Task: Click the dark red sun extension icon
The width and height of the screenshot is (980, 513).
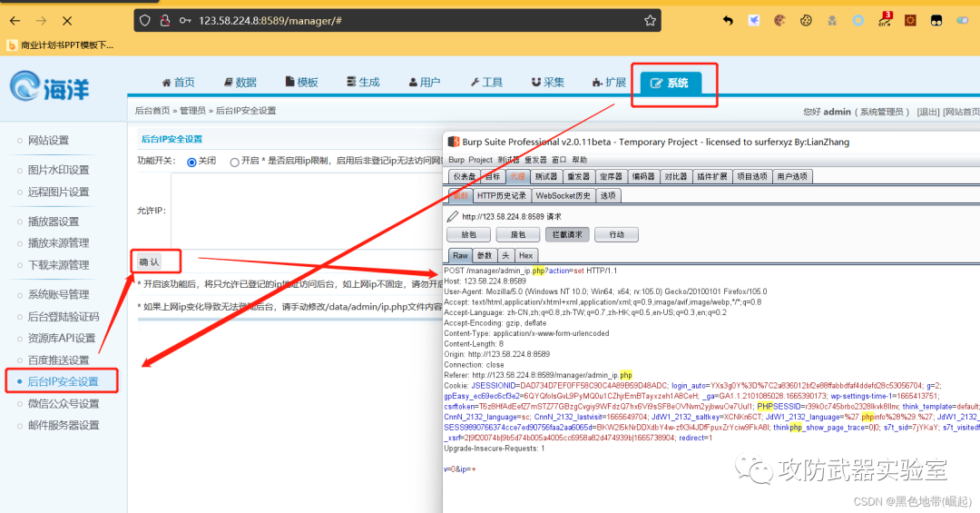Action: tap(910, 21)
